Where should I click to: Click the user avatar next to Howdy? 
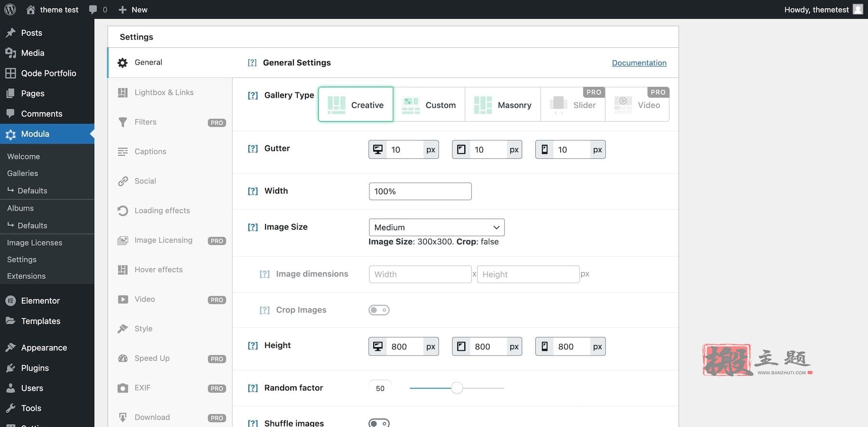point(858,9)
